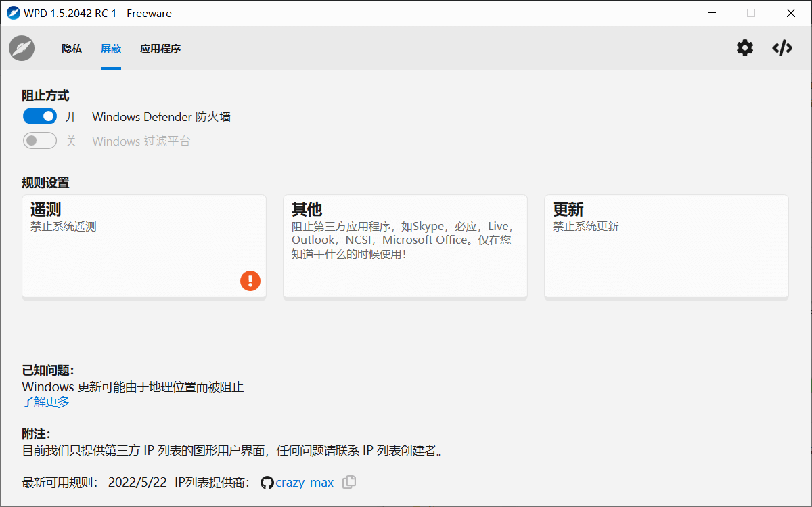Click the 遥测 rule card
This screenshot has width=812, height=507.
point(144,246)
